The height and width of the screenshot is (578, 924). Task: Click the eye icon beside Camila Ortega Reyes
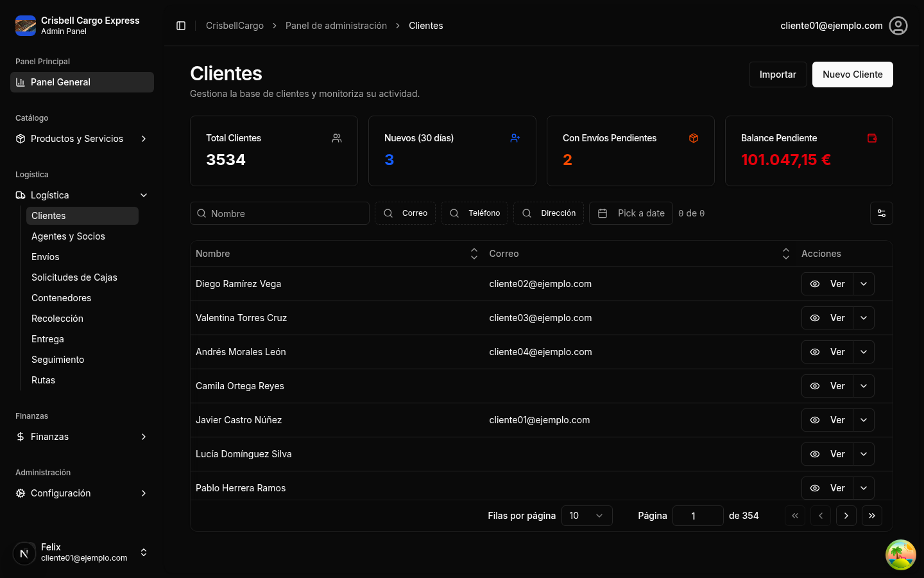point(815,385)
